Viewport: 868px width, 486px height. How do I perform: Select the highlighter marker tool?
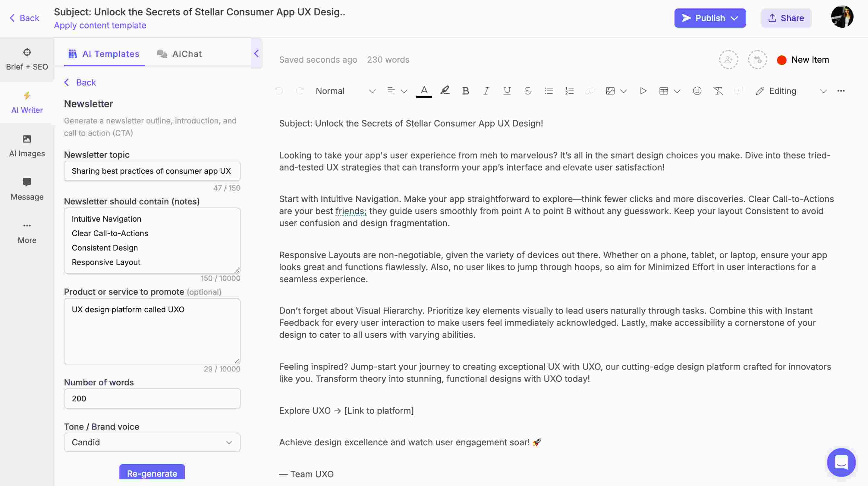(445, 91)
